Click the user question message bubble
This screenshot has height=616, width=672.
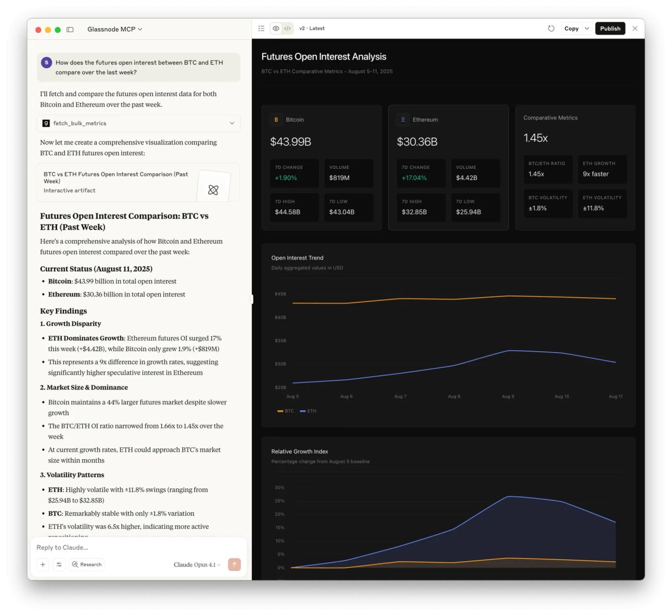pyautogui.click(x=139, y=67)
